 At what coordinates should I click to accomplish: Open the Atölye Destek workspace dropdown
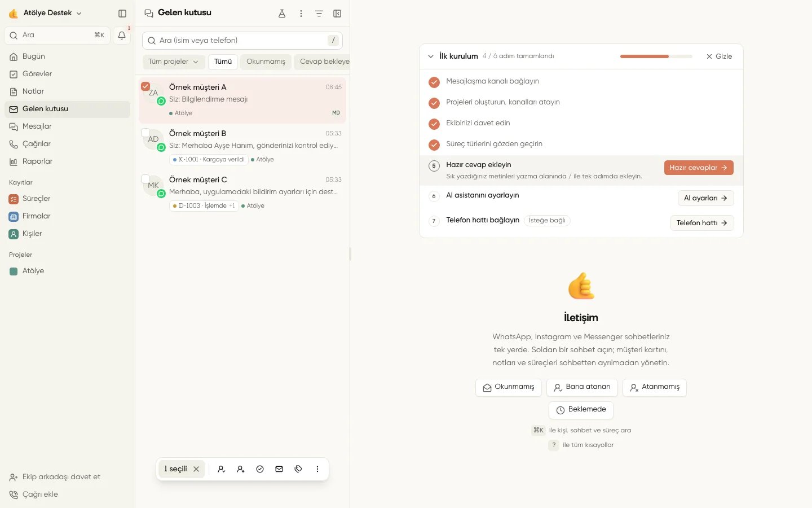(x=45, y=13)
